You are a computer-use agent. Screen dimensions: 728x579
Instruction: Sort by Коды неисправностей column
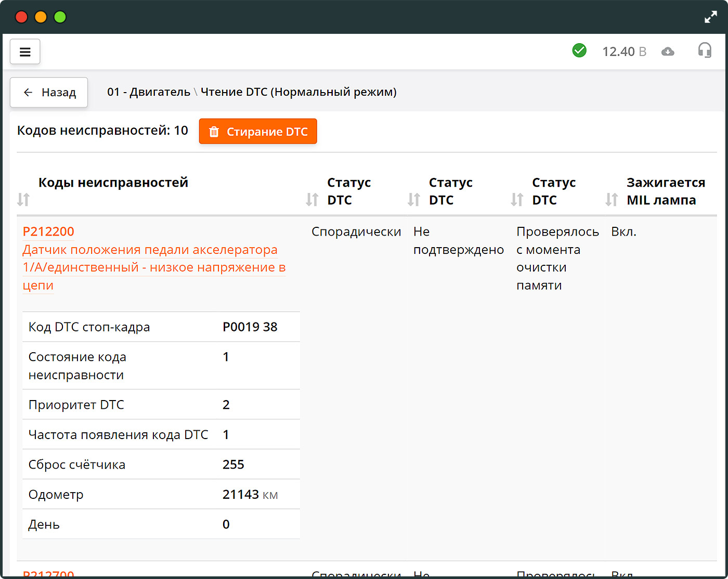23,199
